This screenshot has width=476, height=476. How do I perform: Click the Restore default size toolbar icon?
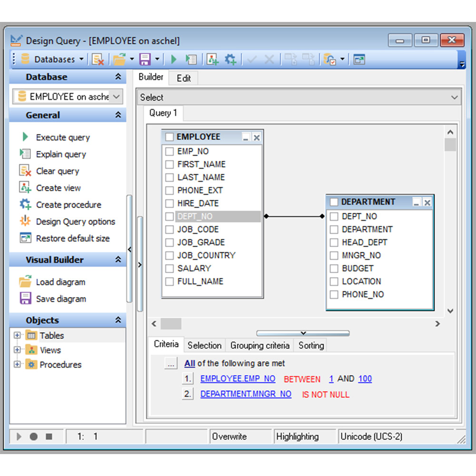click(359, 59)
